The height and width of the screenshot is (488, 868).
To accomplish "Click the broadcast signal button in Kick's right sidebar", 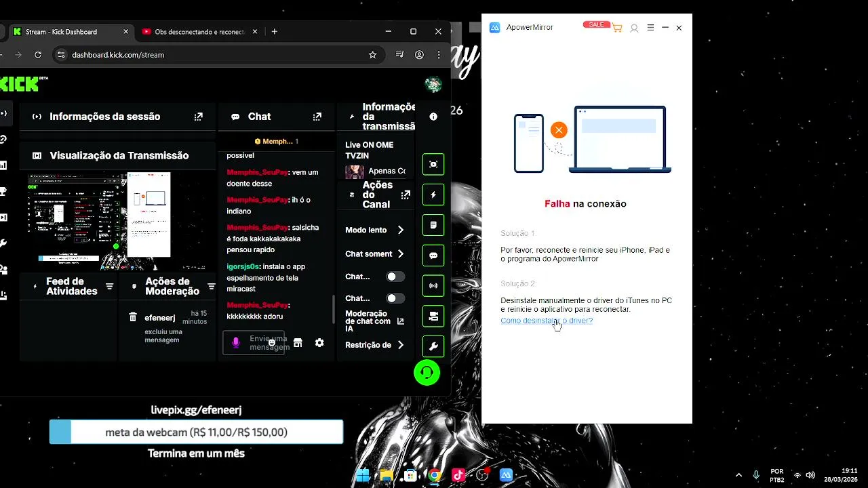I will 433,286.
